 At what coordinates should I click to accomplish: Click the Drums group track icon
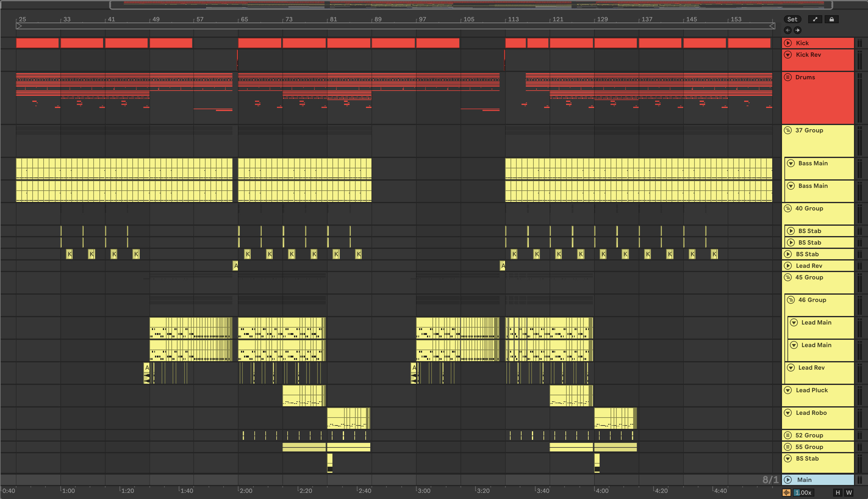788,77
